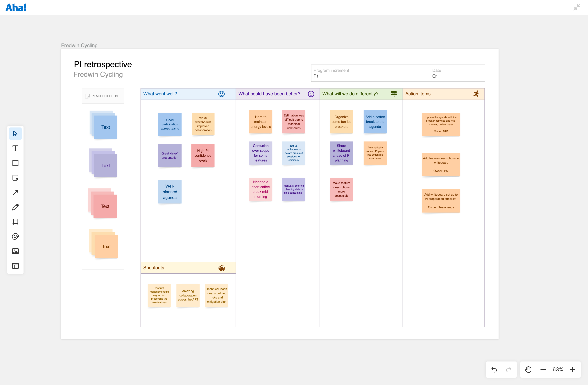Select the arrow pointer tool
588x385 pixels.
click(x=15, y=134)
